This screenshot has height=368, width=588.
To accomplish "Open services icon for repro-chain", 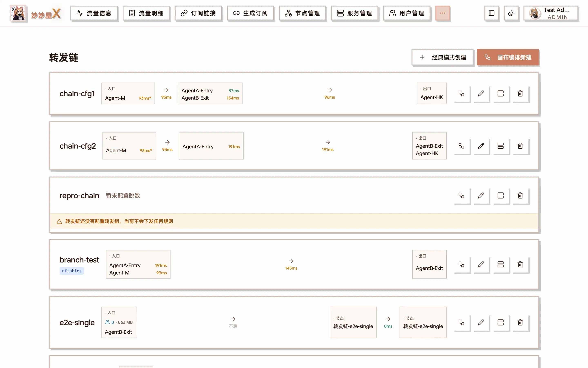I will click(x=501, y=196).
